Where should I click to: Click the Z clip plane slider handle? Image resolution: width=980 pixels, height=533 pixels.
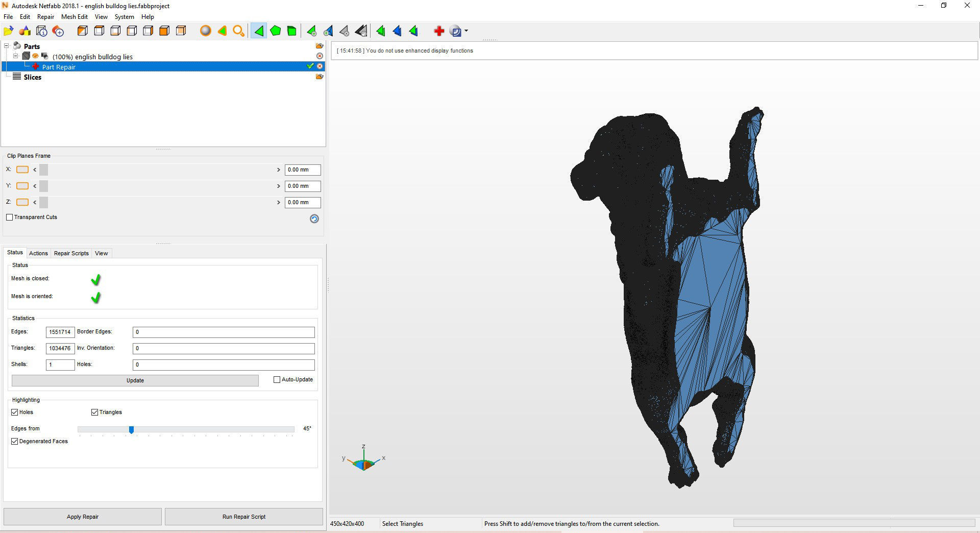point(43,202)
